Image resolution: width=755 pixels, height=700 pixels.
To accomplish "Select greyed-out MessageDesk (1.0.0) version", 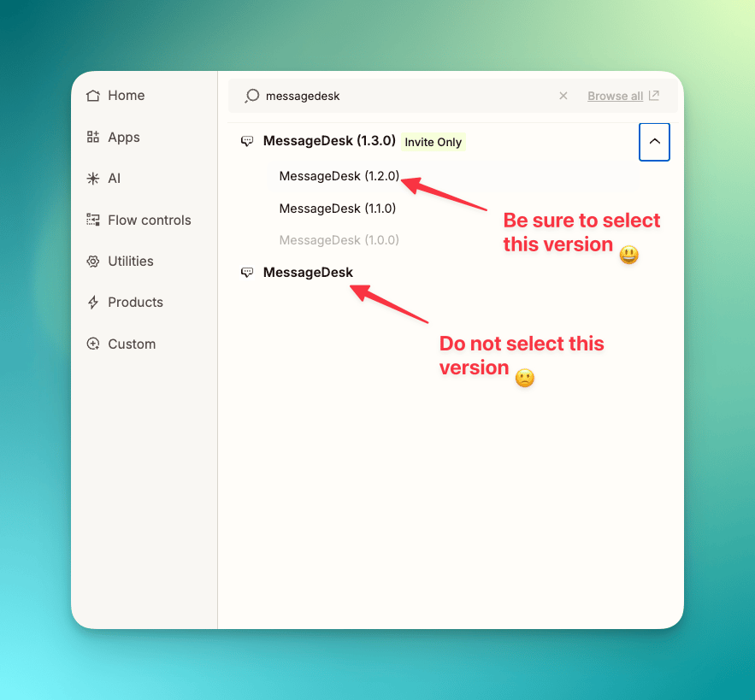I will (x=339, y=240).
